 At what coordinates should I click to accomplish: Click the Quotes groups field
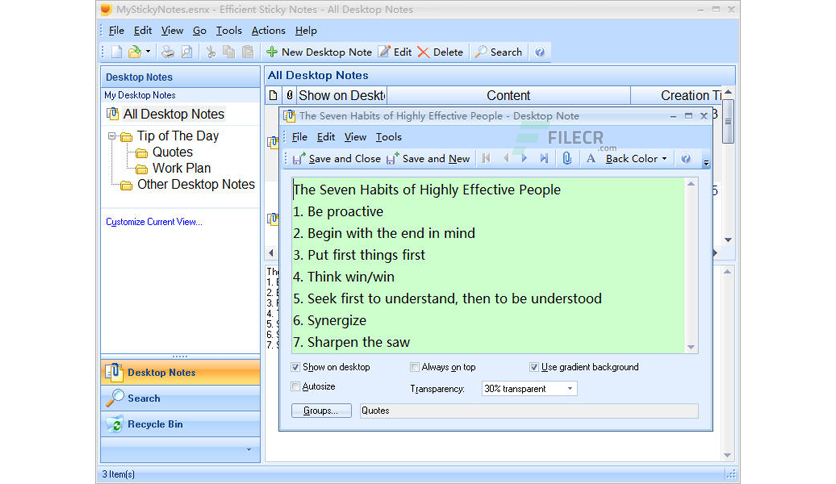(x=528, y=410)
